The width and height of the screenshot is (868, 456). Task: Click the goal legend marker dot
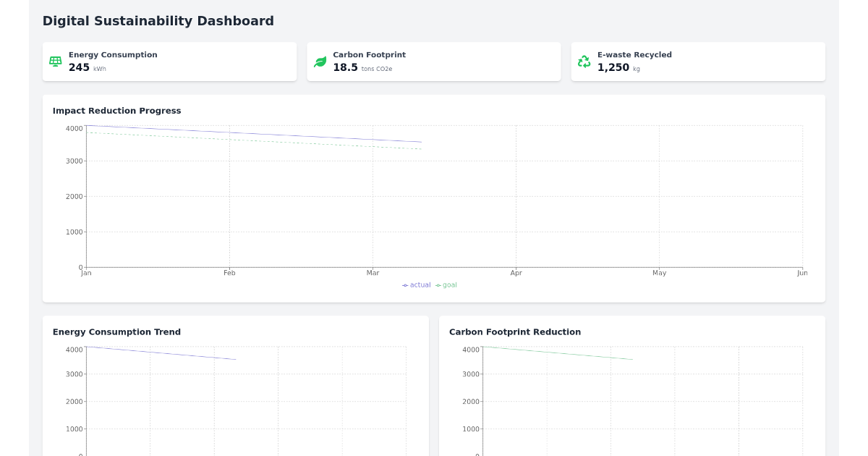[437, 284]
